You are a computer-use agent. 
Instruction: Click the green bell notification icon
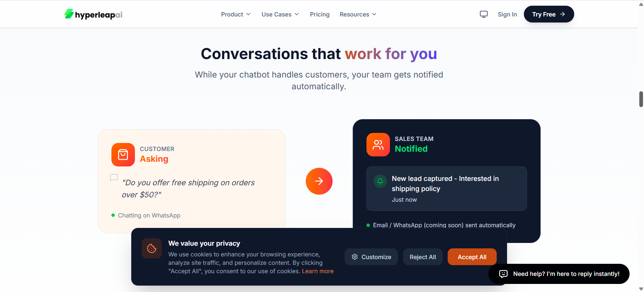pos(380,181)
